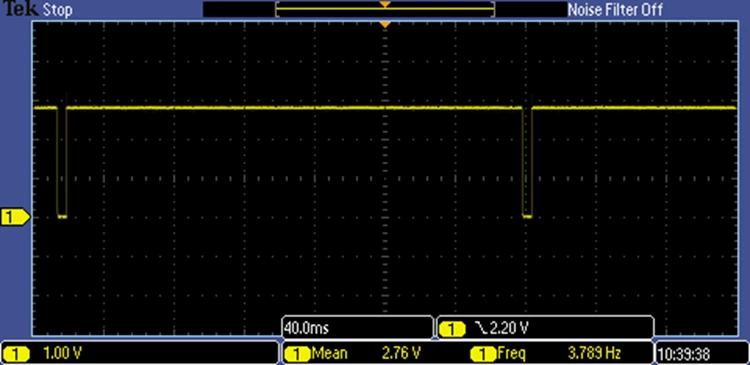750x365 pixels.
Task: Click the channel 1 trigger source badge
Action: [452, 329]
